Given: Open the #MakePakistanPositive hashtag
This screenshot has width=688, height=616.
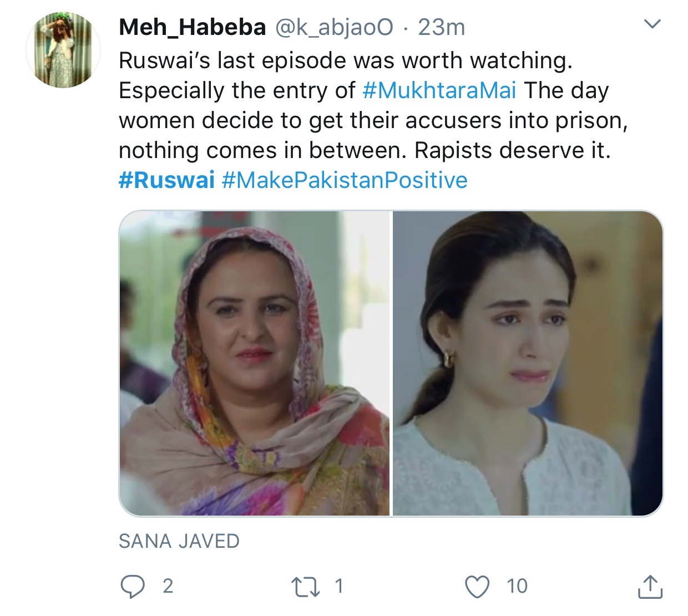Looking at the screenshot, I should pos(345,180).
